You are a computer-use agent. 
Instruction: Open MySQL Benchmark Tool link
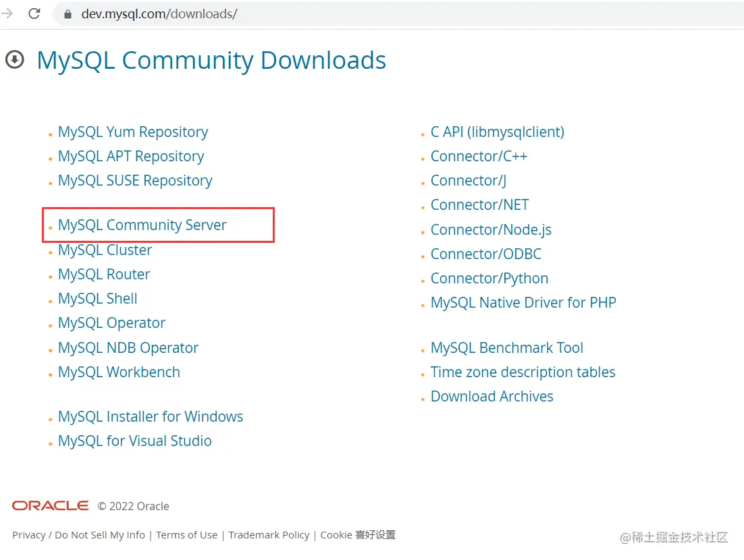pyautogui.click(x=507, y=347)
